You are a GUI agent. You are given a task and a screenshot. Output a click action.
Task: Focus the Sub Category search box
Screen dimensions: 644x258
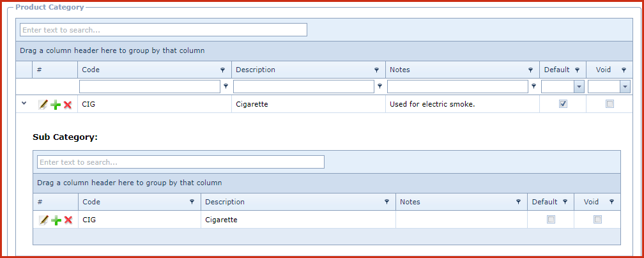point(181,162)
